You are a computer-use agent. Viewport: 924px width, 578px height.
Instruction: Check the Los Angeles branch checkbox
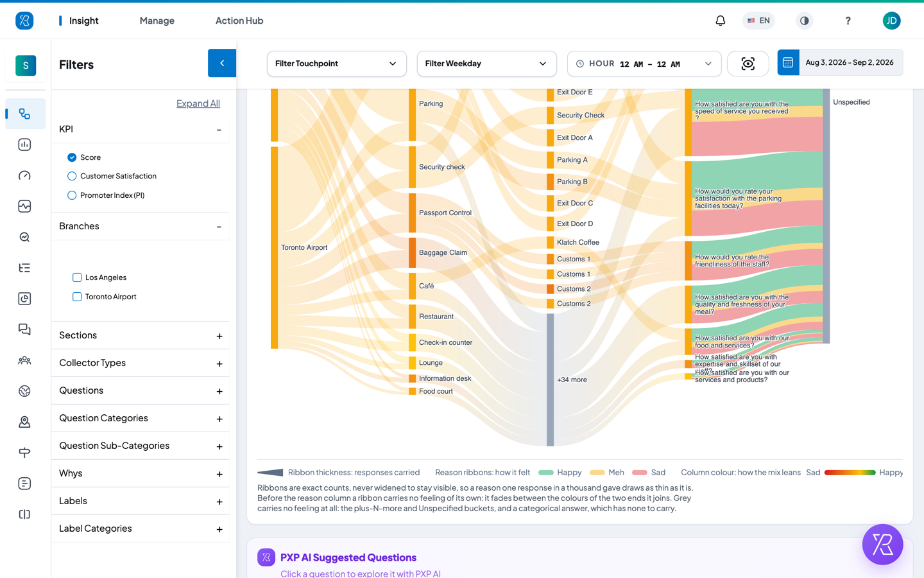pyautogui.click(x=77, y=277)
